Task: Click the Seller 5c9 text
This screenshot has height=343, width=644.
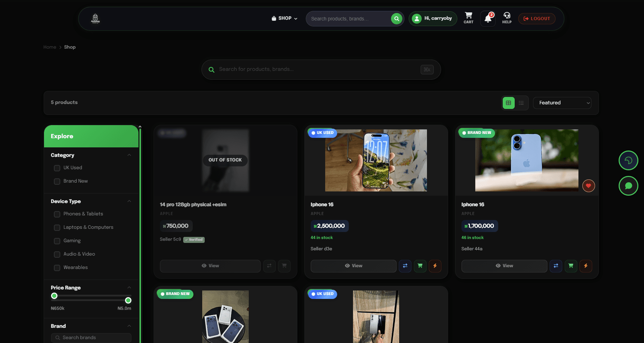Action: tap(171, 239)
